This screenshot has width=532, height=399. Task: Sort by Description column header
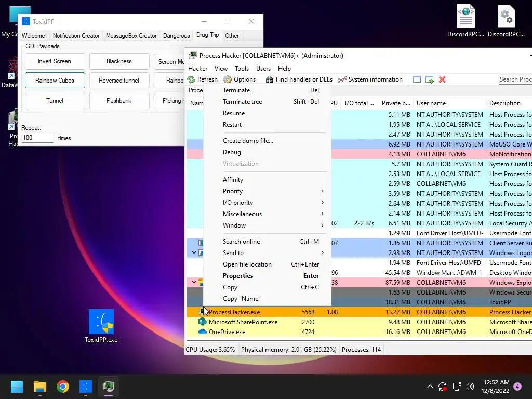(509, 103)
